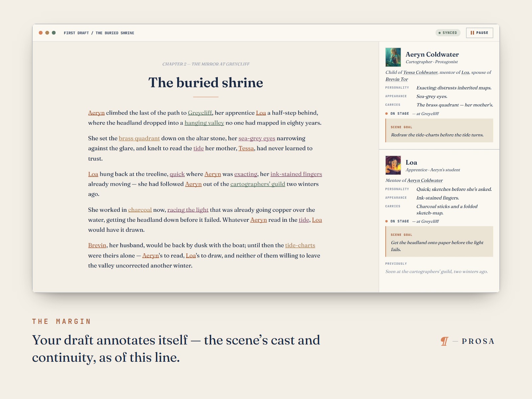The width and height of the screenshot is (532, 399).
Task: Select the brass quadrant annotated term
Action: (139, 138)
